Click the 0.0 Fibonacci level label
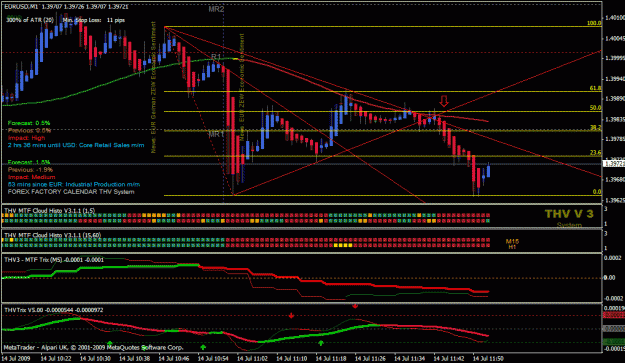The height and width of the screenshot is (363, 625). [x=597, y=192]
